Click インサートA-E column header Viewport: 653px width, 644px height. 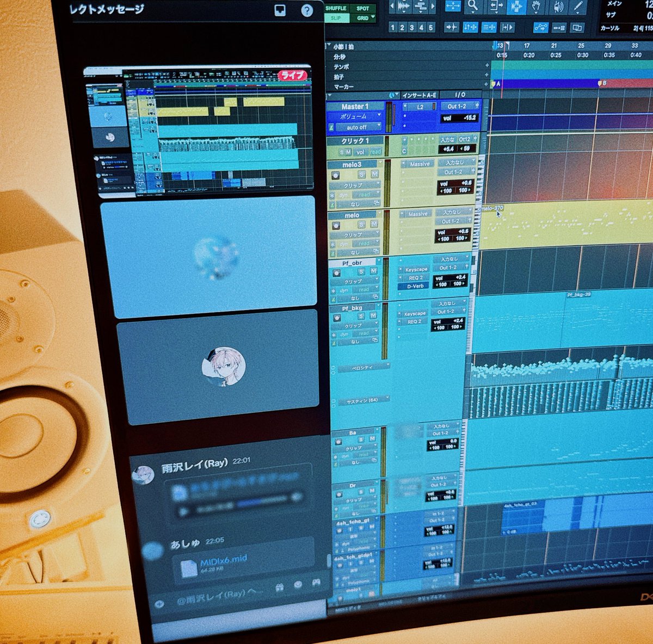pyautogui.click(x=419, y=95)
